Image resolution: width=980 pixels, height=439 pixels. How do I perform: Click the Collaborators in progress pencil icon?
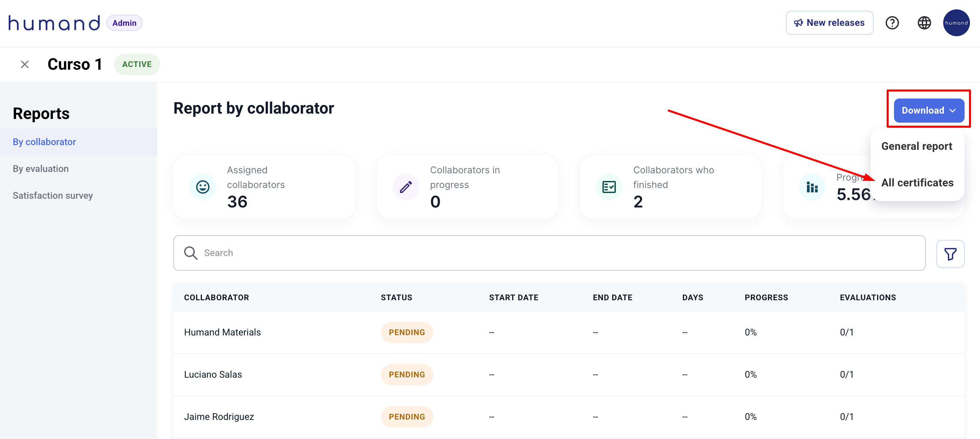pyautogui.click(x=406, y=187)
